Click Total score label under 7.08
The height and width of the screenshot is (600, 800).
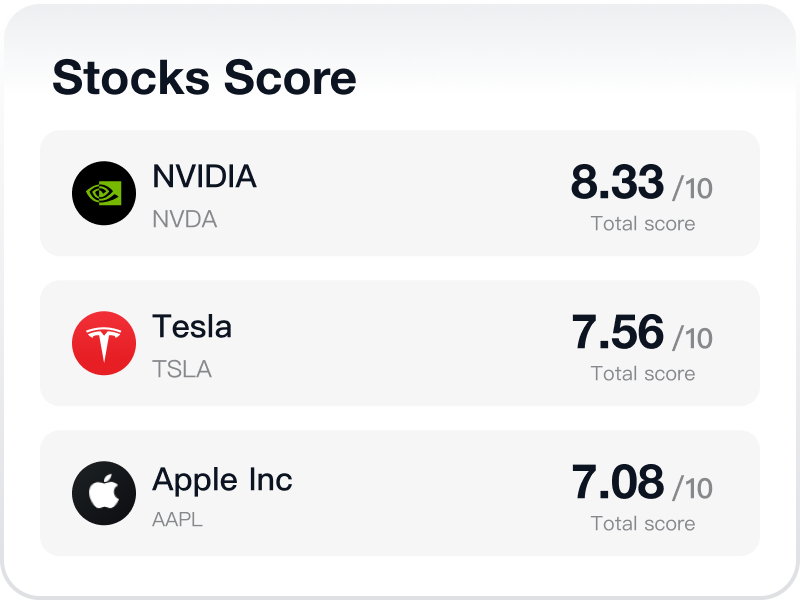[x=643, y=523]
